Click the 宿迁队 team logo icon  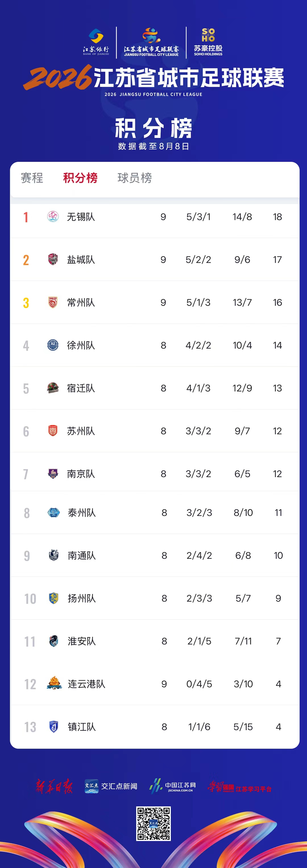pyautogui.click(x=53, y=388)
